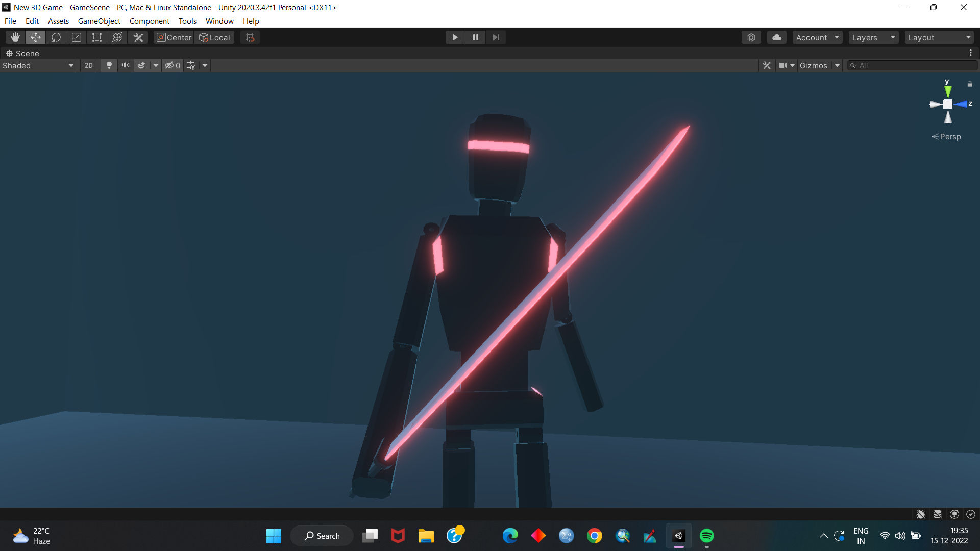This screenshot has width=980, height=551.
Task: Open the Gizmos menu button
Action: pos(813,65)
